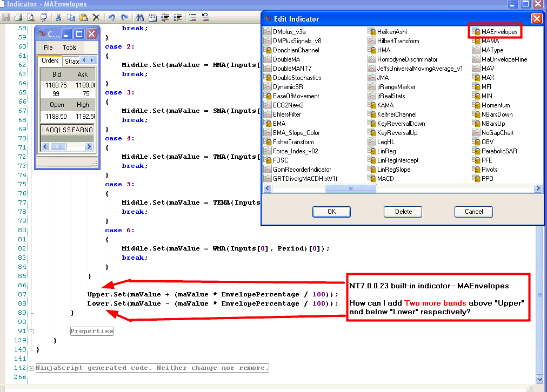Open Tools menu in small window
Viewport: 547px width, 392px height.
(69, 48)
